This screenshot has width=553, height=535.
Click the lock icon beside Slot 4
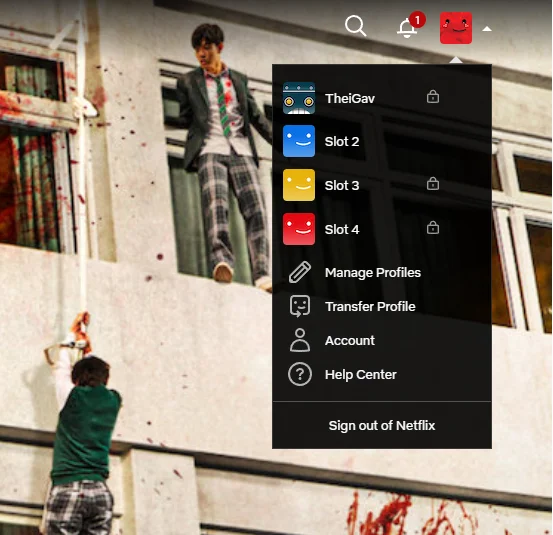tap(433, 227)
